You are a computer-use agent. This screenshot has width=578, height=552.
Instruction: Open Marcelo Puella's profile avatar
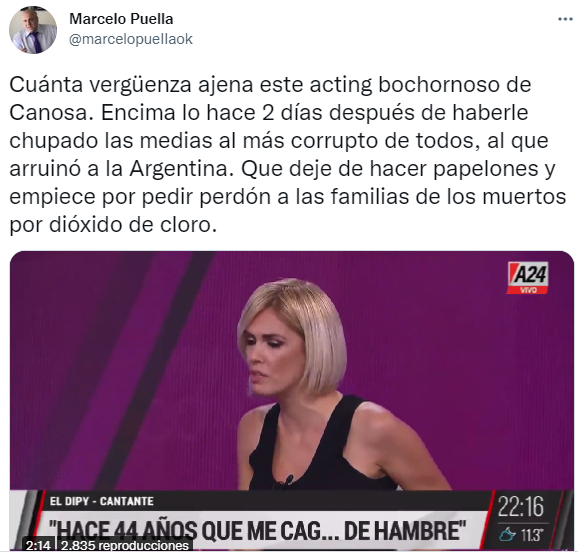tap(33, 30)
